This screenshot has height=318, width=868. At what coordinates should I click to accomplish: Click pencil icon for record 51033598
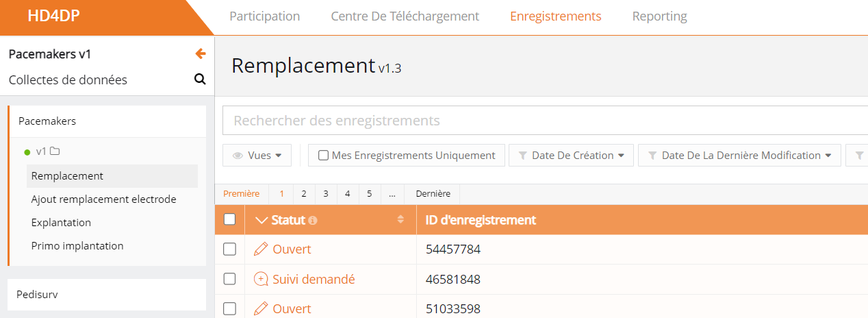pyautogui.click(x=261, y=309)
